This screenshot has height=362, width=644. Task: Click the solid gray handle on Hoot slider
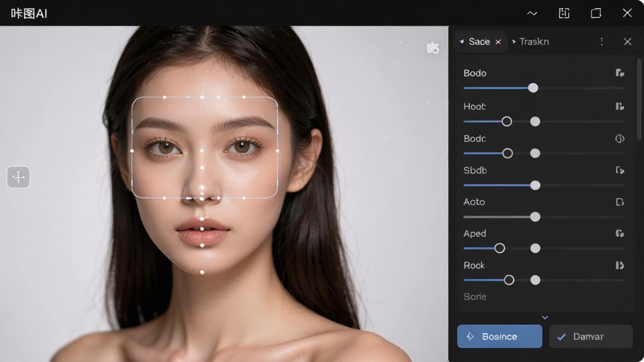(535, 121)
